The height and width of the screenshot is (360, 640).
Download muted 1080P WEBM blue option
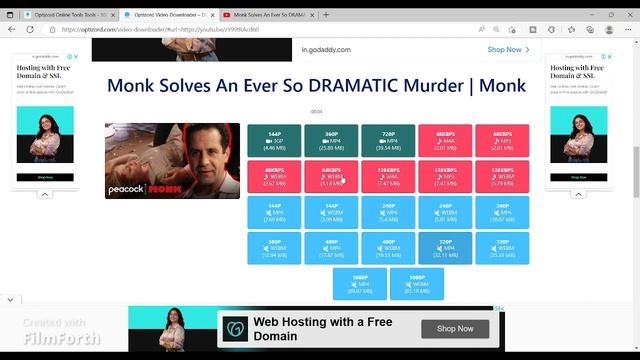[x=417, y=284]
